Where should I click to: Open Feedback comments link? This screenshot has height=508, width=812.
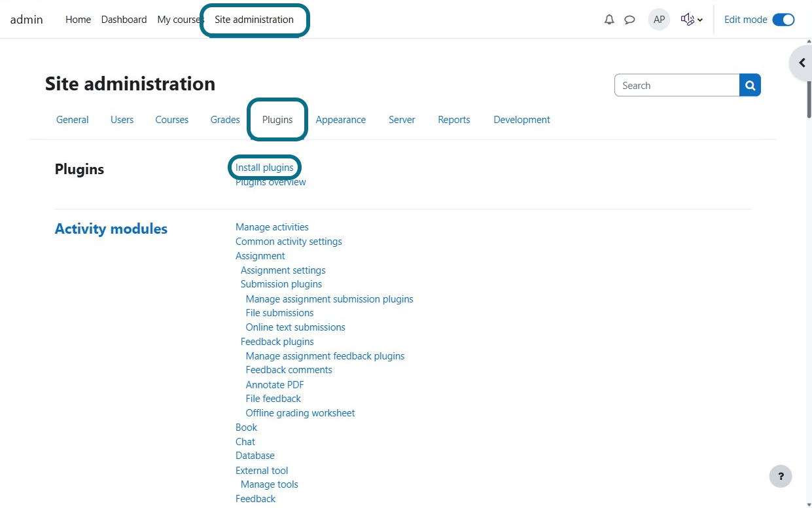[x=289, y=370]
